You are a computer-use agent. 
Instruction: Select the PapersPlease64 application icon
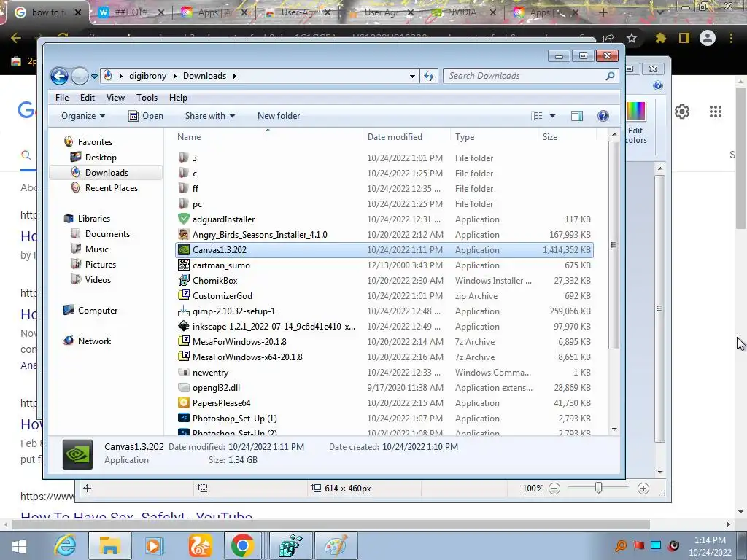[x=183, y=402]
